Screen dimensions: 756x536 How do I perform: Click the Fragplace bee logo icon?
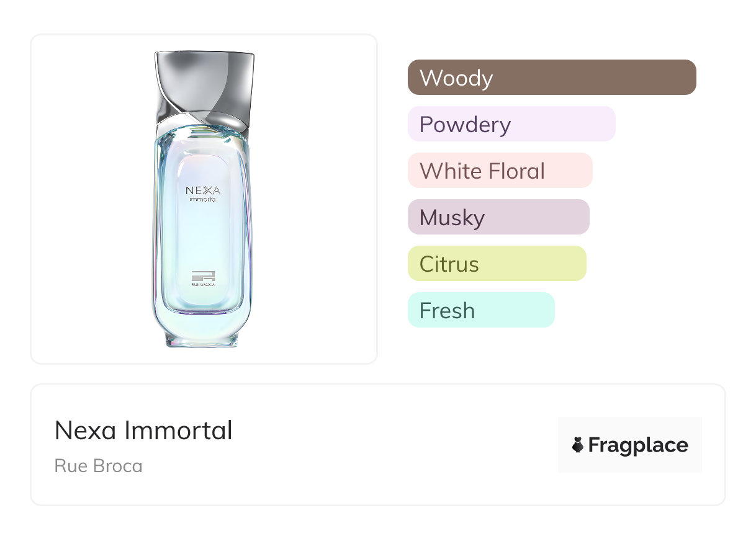[x=578, y=445]
